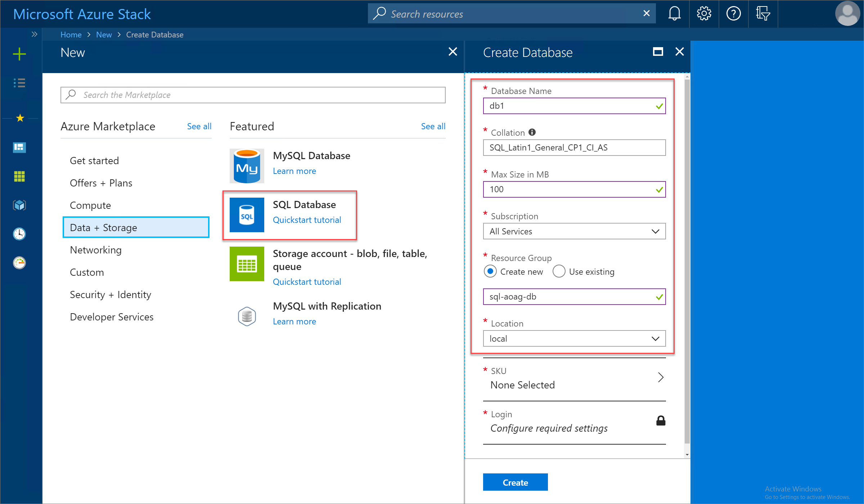864x504 pixels.
Task: Click Compute category in marketplace menu
Action: click(x=90, y=204)
